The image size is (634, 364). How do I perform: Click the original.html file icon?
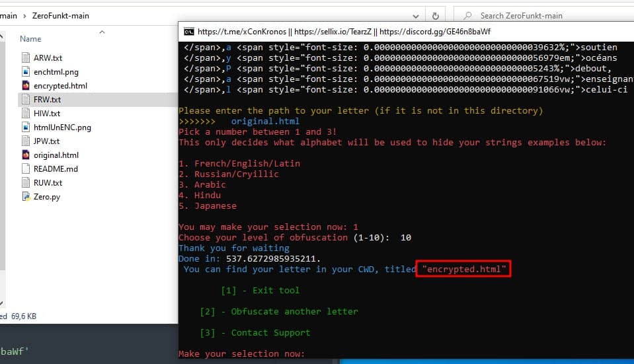26,155
